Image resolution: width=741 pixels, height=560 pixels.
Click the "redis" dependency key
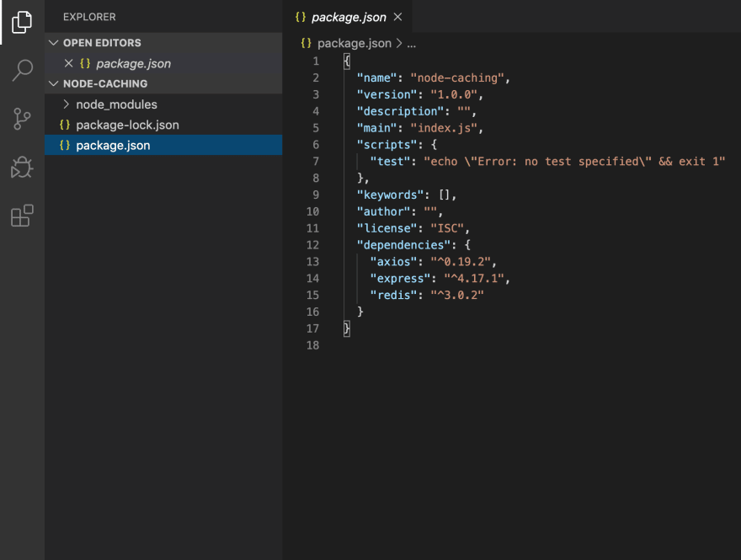tap(393, 295)
